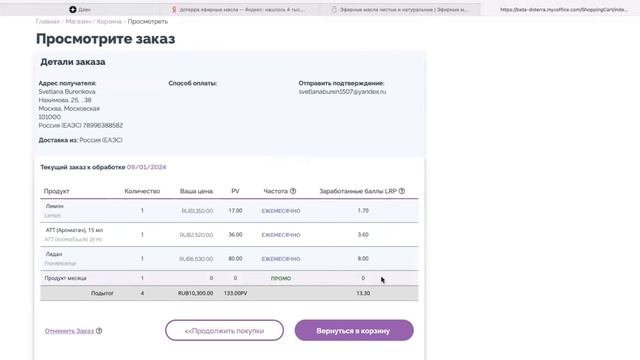Click the Ладан product name

point(54,254)
